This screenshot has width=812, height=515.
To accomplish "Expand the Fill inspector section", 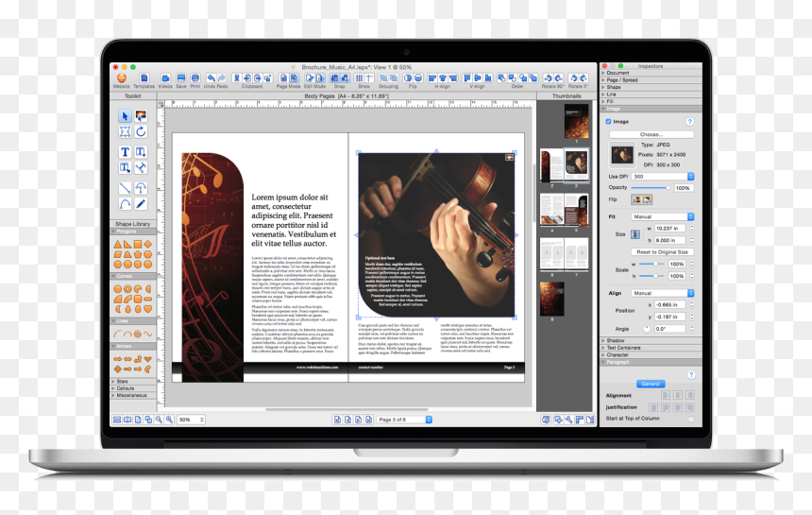I will pyautogui.click(x=651, y=101).
